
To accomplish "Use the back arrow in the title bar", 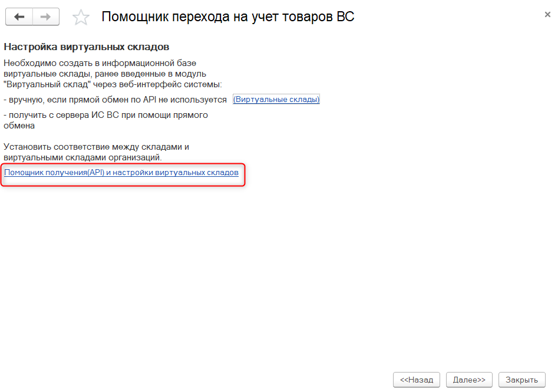I will click(x=19, y=17).
